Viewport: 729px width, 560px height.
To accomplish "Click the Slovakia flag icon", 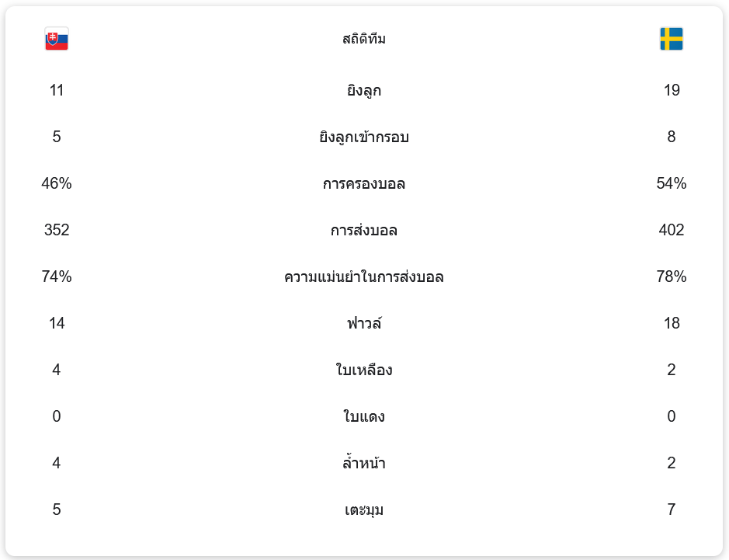I will tap(57, 39).
